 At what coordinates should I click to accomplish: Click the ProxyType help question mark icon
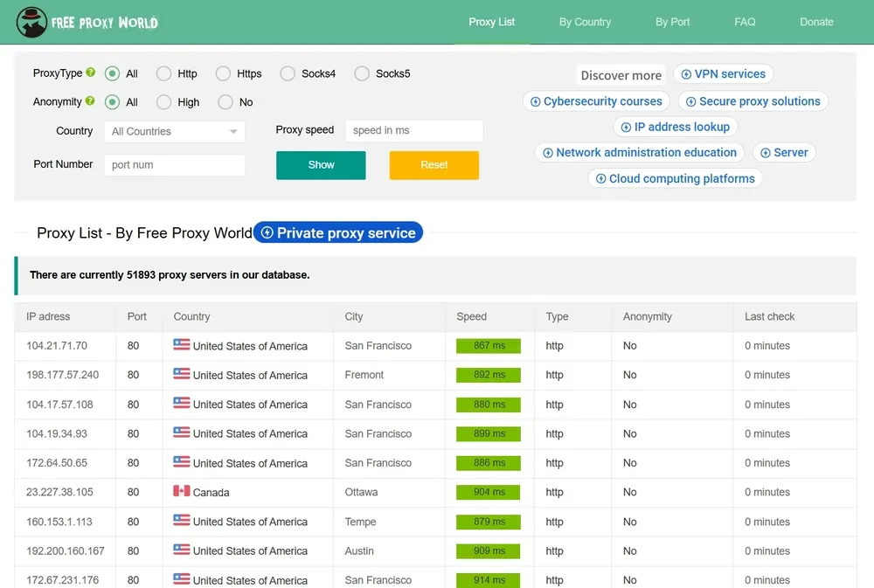(x=91, y=73)
